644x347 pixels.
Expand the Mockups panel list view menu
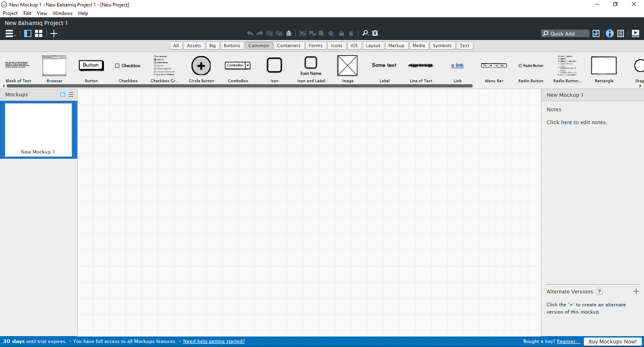point(71,95)
